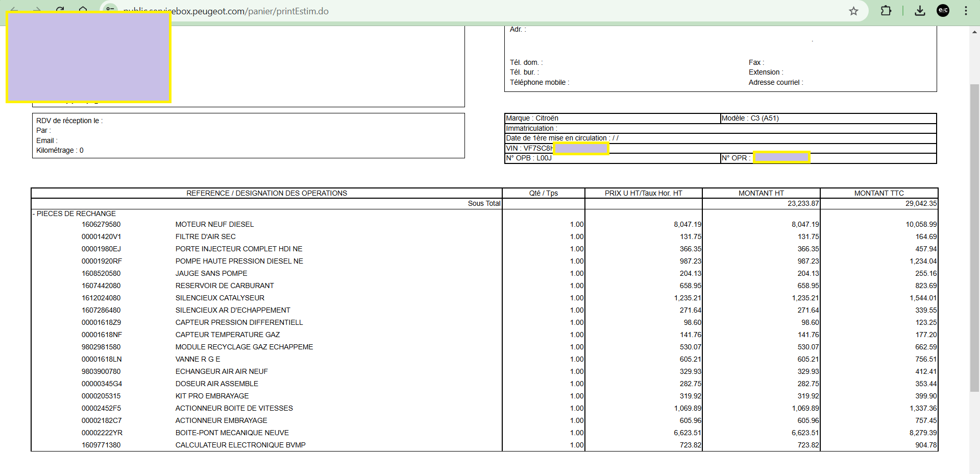
Task: Open the browser downloads icon
Action: point(920,11)
